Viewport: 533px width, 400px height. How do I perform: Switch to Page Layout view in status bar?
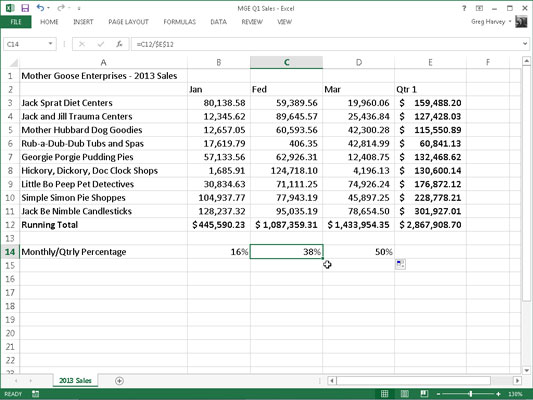point(405,394)
